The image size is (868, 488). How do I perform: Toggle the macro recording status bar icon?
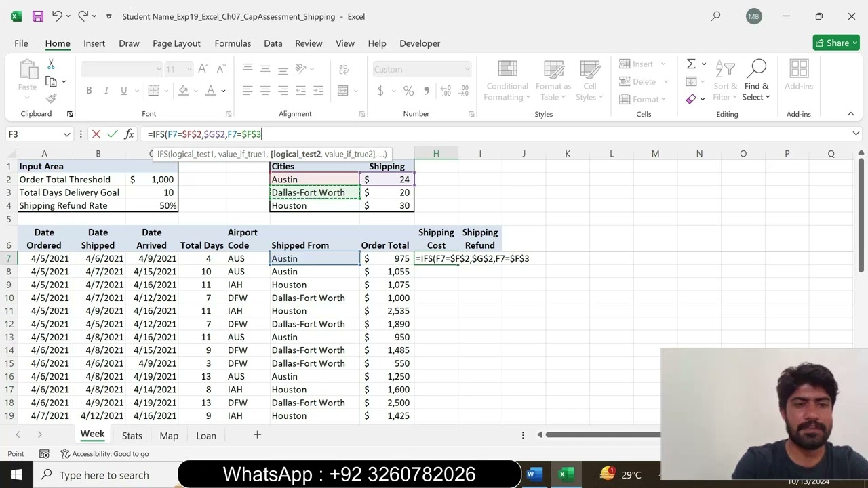click(44, 454)
